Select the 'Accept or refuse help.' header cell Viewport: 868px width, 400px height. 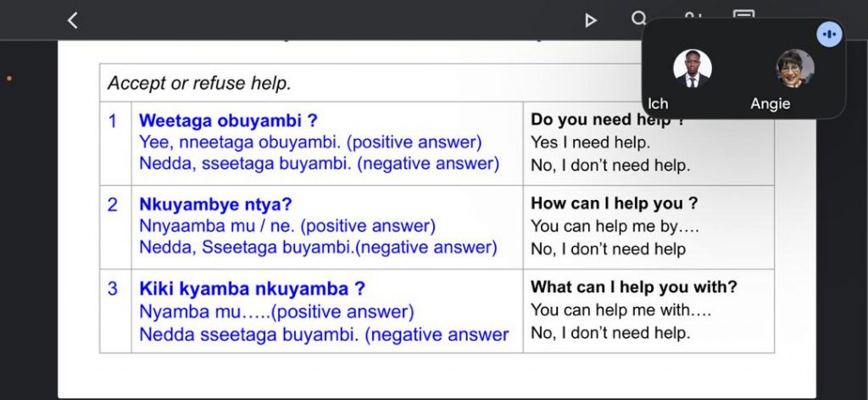click(199, 83)
